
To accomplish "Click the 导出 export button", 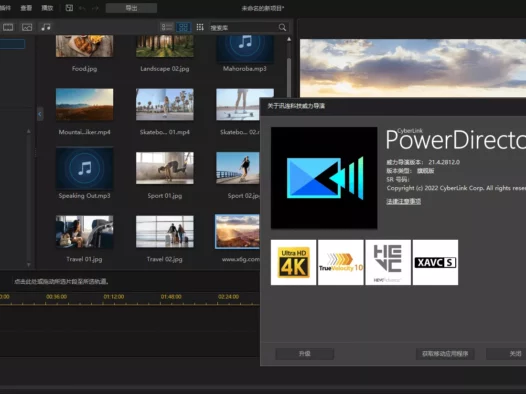I will [131, 8].
